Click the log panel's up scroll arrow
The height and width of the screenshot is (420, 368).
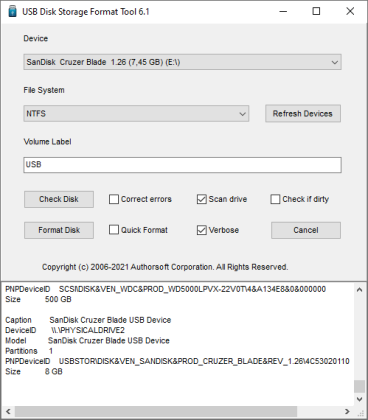(359, 290)
